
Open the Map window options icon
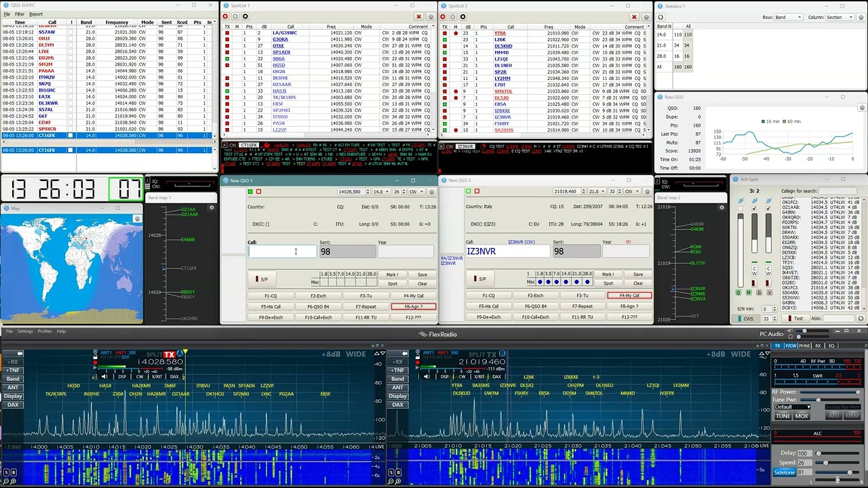[x=137, y=218]
